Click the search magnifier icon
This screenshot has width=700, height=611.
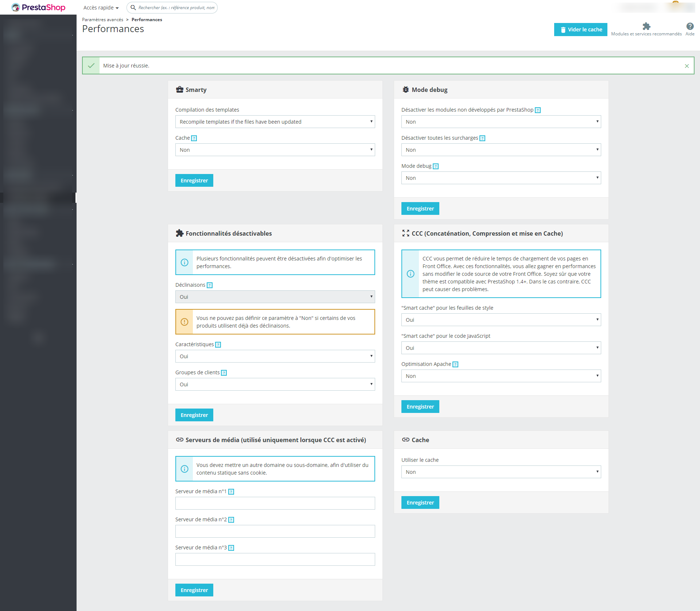(x=133, y=8)
